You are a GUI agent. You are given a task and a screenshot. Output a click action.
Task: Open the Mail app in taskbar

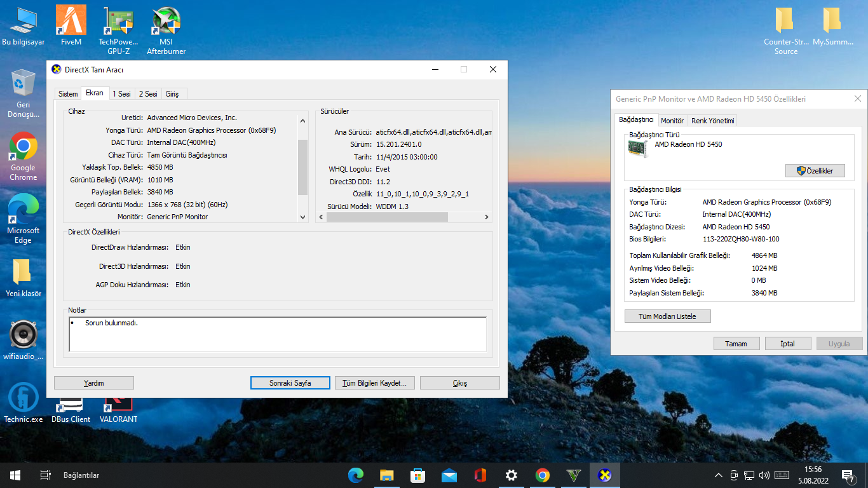click(449, 475)
